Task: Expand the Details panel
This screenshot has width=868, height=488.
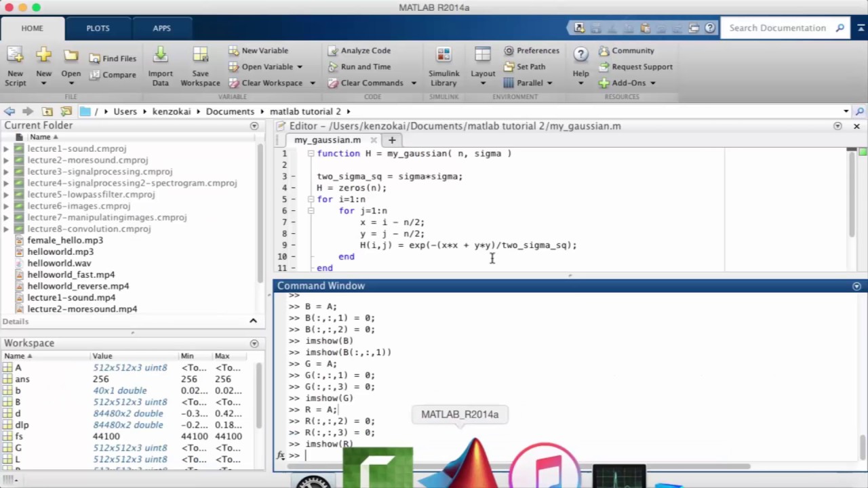Action: (253, 321)
